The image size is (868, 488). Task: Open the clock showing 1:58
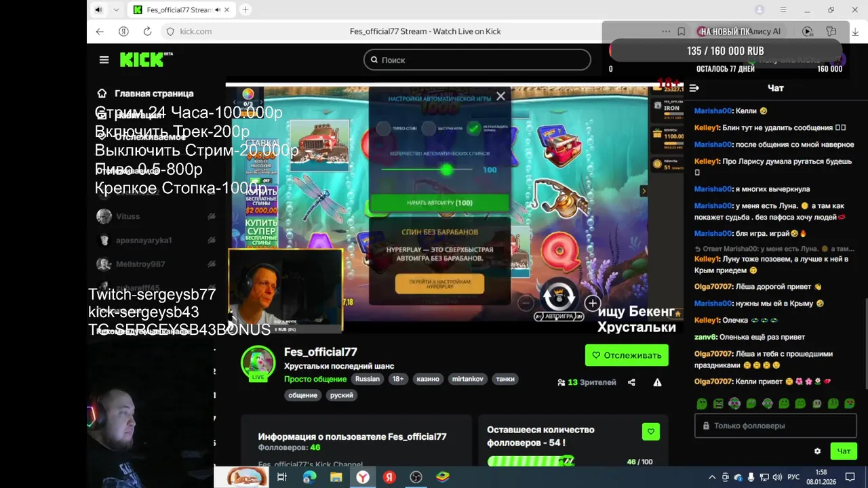tap(821, 477)
